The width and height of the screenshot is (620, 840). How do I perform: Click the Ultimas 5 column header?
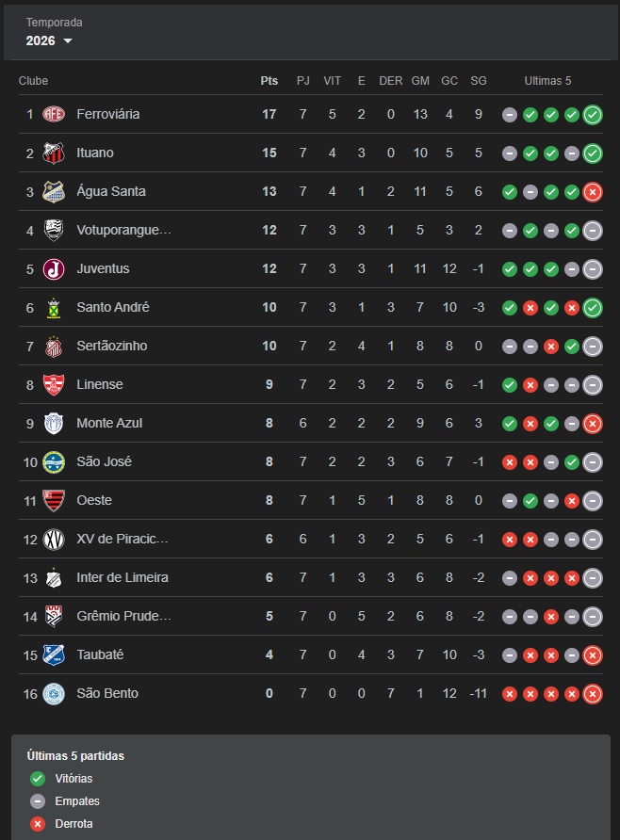coord(548,81)
